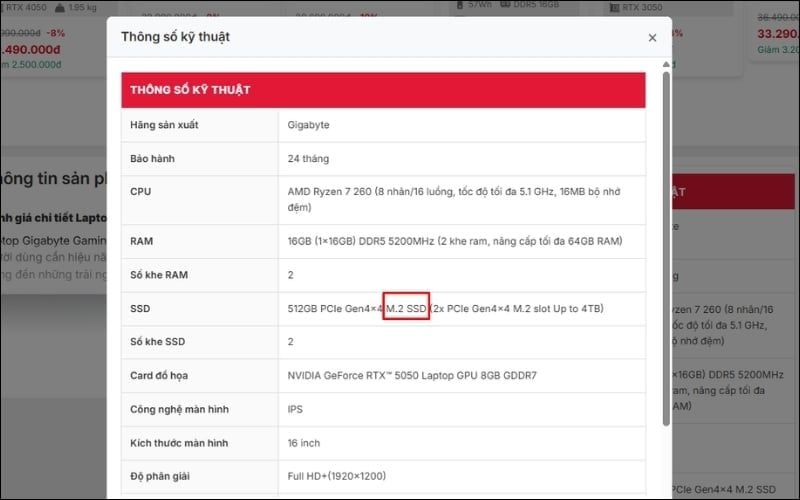800x500 pixels.
Task: Select the AMD Ryzen 7 260 CPU description
Action: pyautogui.click(x=454, y=199)
